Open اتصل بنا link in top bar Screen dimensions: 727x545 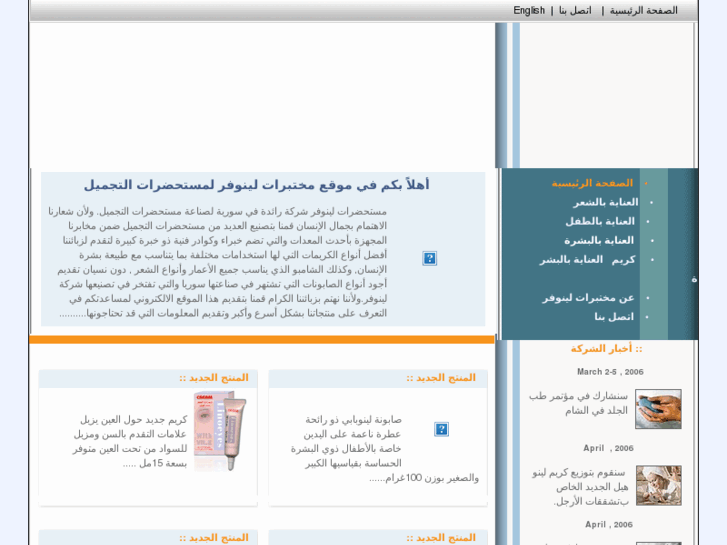575,10
